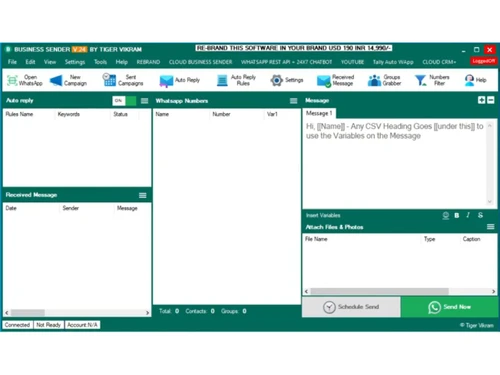Add a new message tab with plus

pyautogui.click(x=481, y=100)
